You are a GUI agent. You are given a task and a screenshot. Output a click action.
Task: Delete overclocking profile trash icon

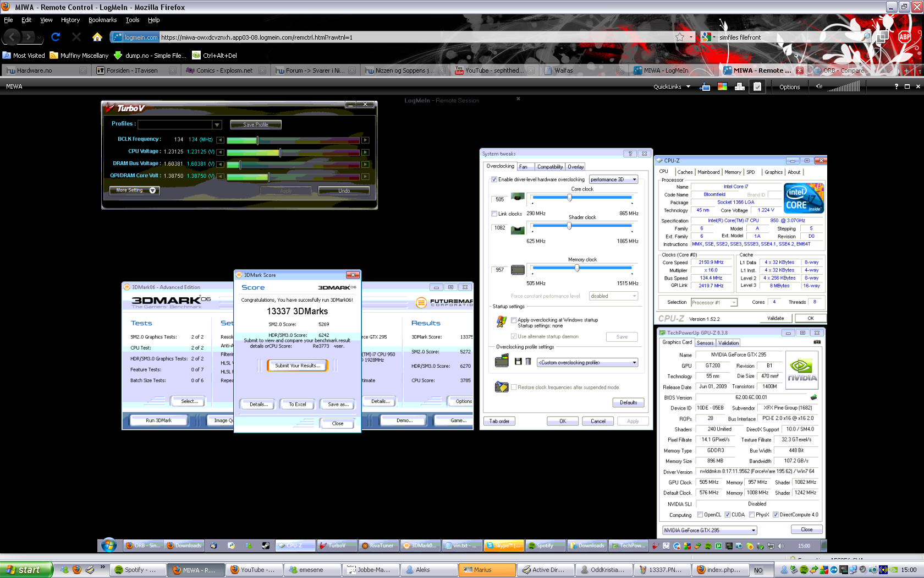528,361
